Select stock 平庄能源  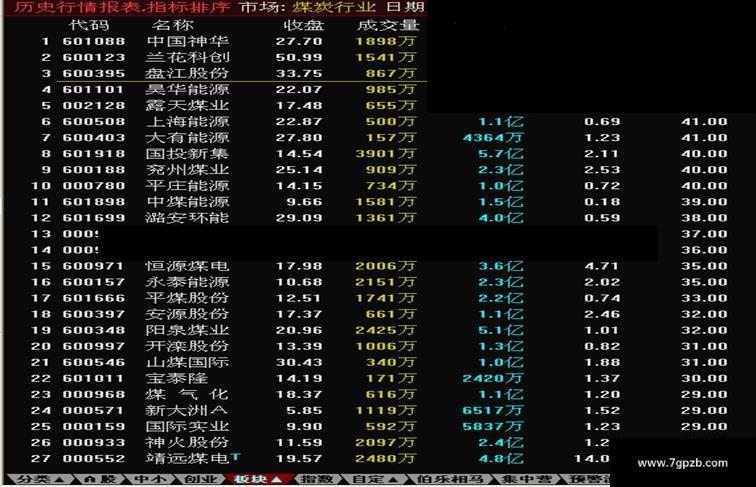tap(188, 186)
